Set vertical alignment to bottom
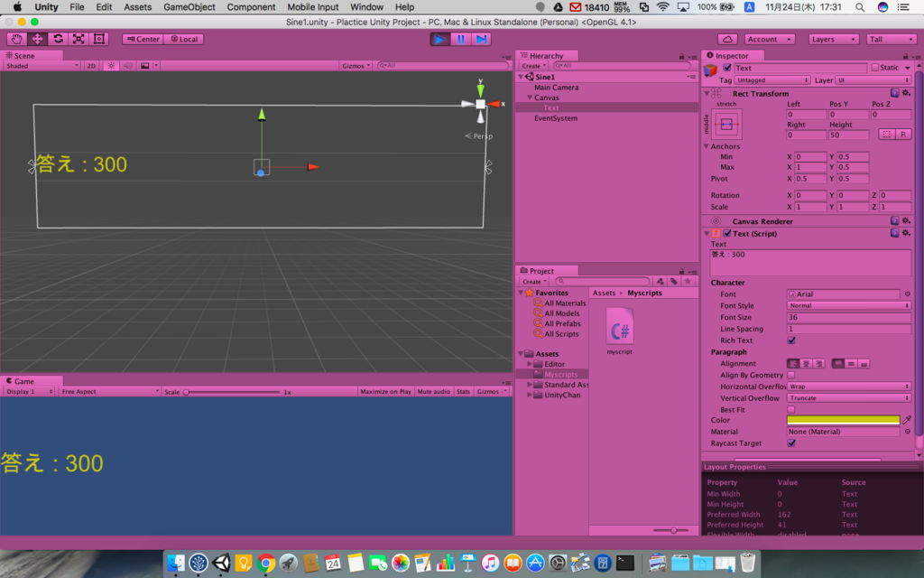924x578 pixels. pyautogui.click(x=864, y=364)
